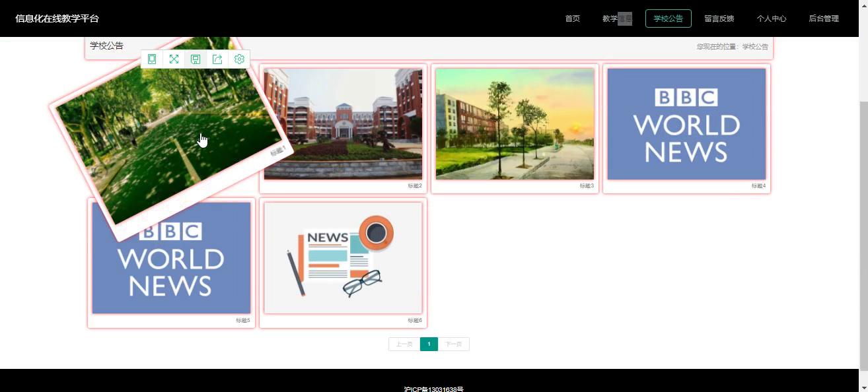Select page 1 in the pagination
The height and width of the screenshot is (392, 868).
pos(429,344)
